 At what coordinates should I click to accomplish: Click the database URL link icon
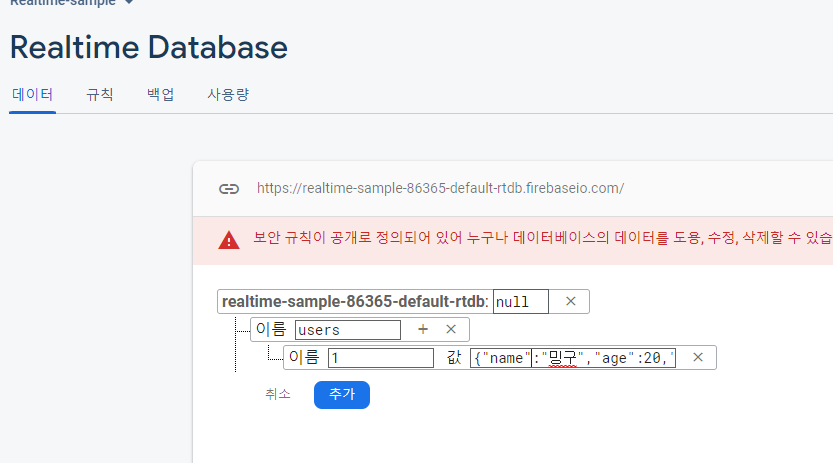click(x=229, y=188)
